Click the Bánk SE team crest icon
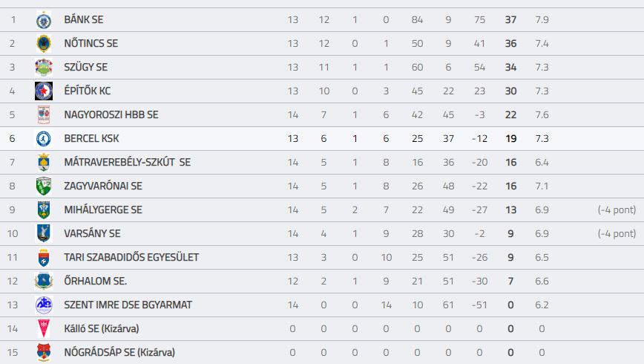 tap(44, 20)
